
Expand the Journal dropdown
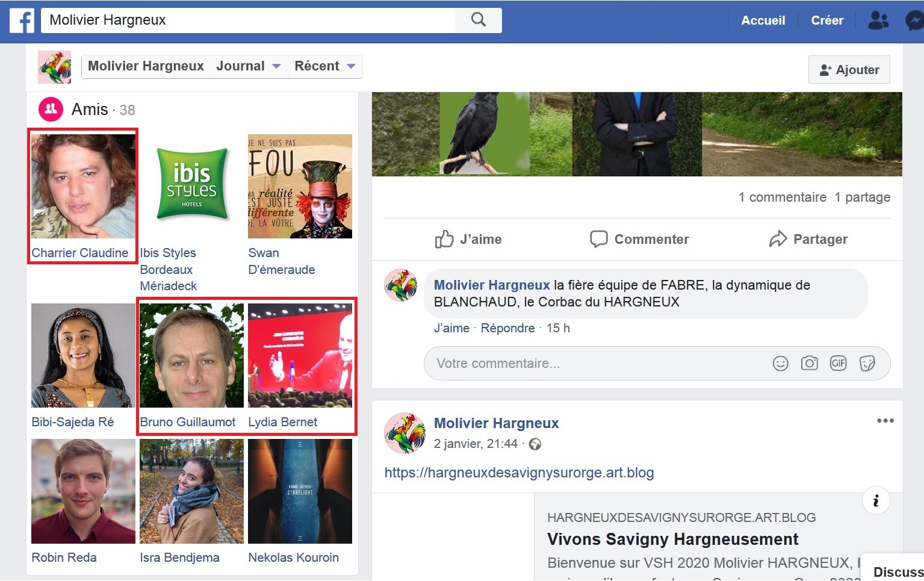point(249,66)
